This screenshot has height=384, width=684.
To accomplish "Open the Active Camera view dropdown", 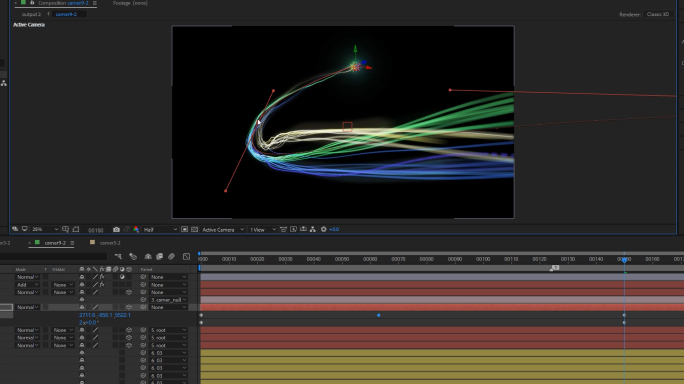I will 222,230.
